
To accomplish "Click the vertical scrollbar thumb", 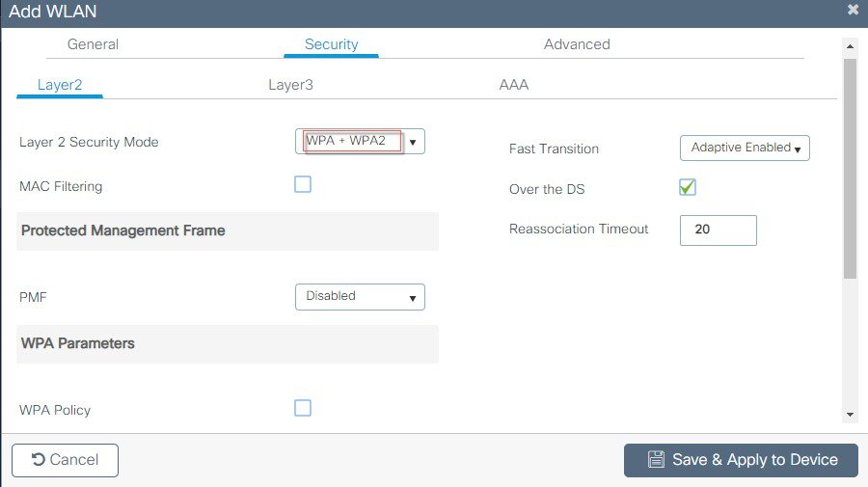I will (850, 168).
